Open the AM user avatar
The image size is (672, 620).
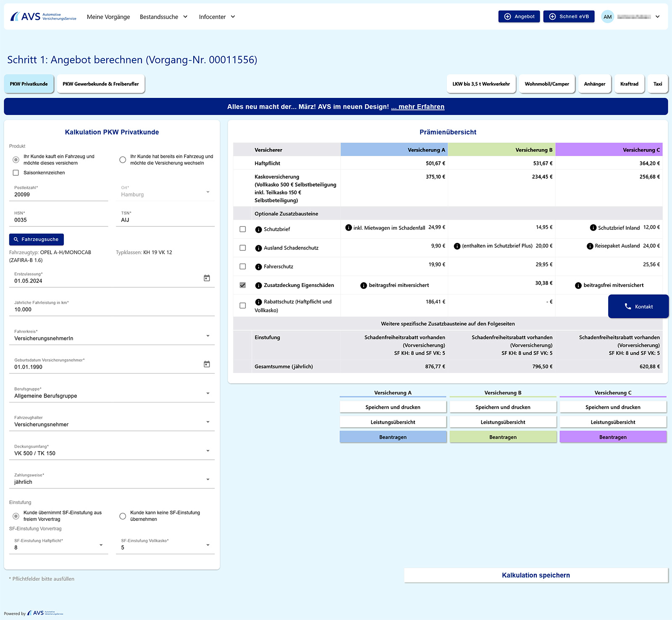coord(607,17)
